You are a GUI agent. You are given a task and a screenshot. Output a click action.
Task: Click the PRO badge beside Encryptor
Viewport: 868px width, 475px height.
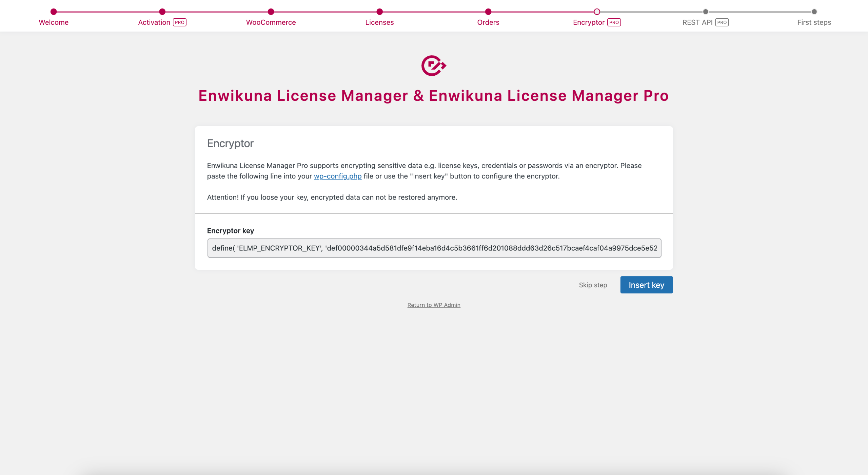614,22
